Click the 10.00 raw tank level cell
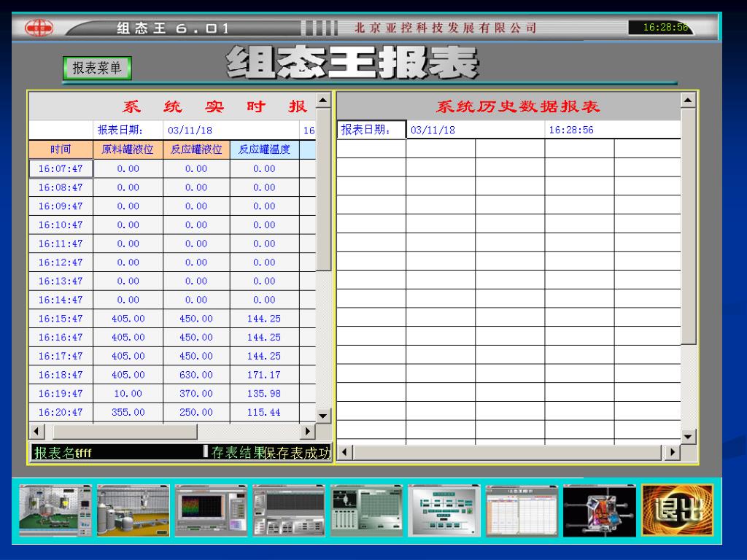This screenshot has height=560, width=747. [x=128, y=393]
